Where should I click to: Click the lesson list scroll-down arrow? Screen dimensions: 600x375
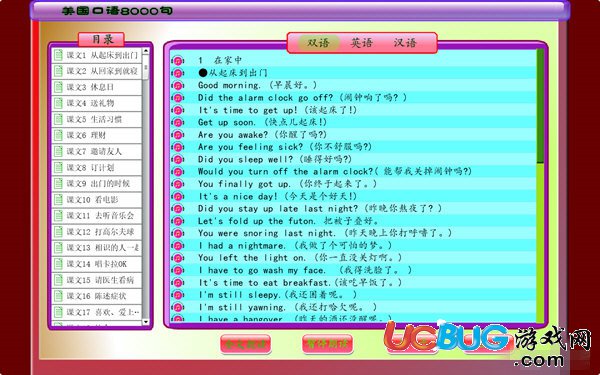(146, 322)
